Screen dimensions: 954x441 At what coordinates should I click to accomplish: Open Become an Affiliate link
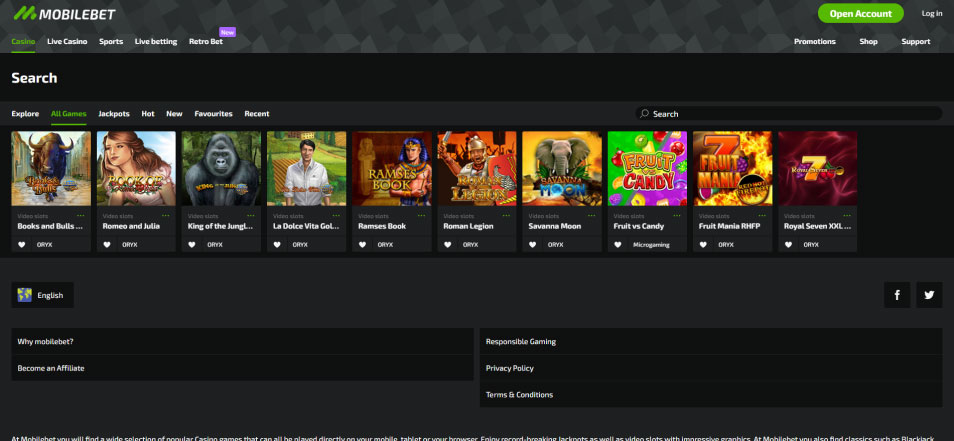(x=242, y=368)
